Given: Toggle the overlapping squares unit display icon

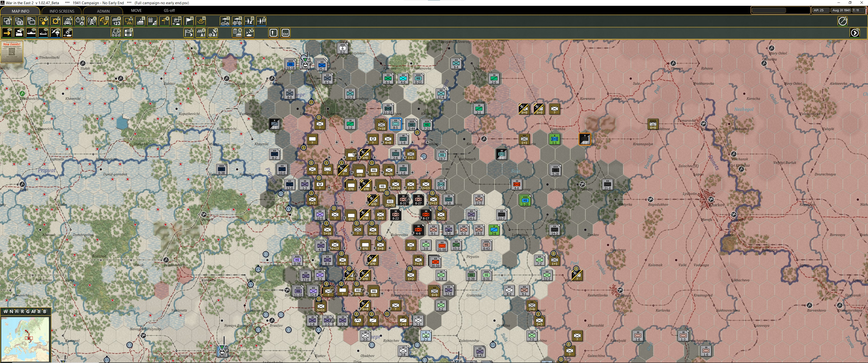Looking at the screenshot, I should [7, 21].
